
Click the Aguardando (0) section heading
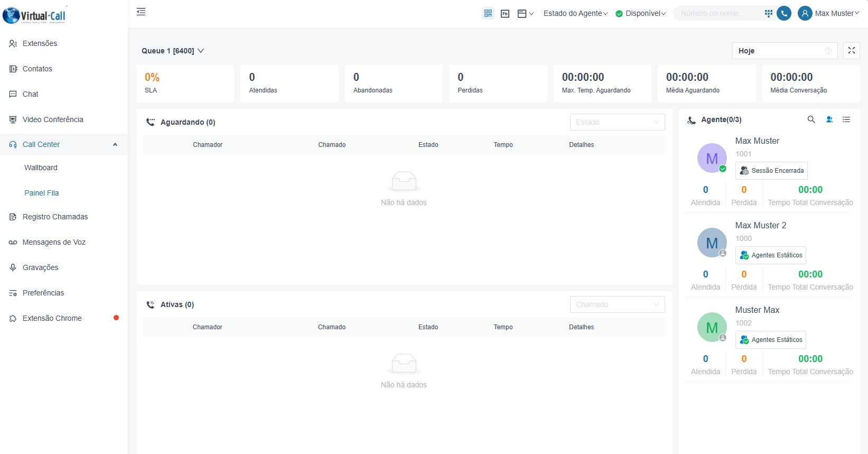coord(188,122)
